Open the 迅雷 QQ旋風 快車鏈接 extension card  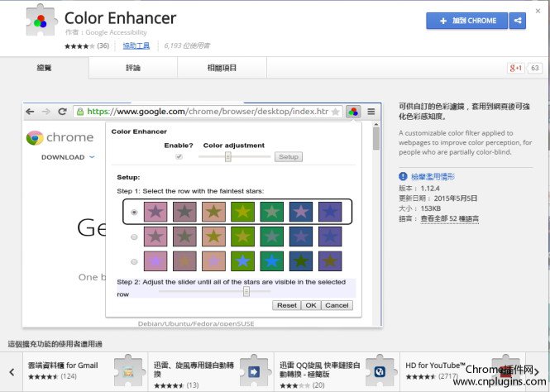pyautogui.click(x=337, y=372)
